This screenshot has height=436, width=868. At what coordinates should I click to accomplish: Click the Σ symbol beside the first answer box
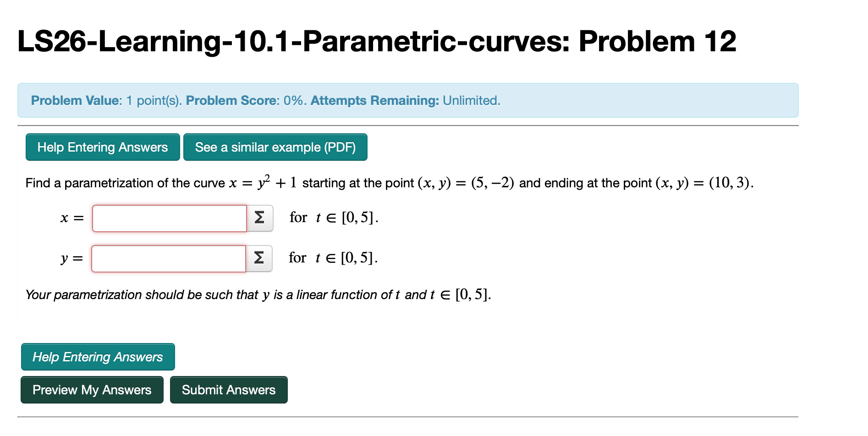coord(259,218)
